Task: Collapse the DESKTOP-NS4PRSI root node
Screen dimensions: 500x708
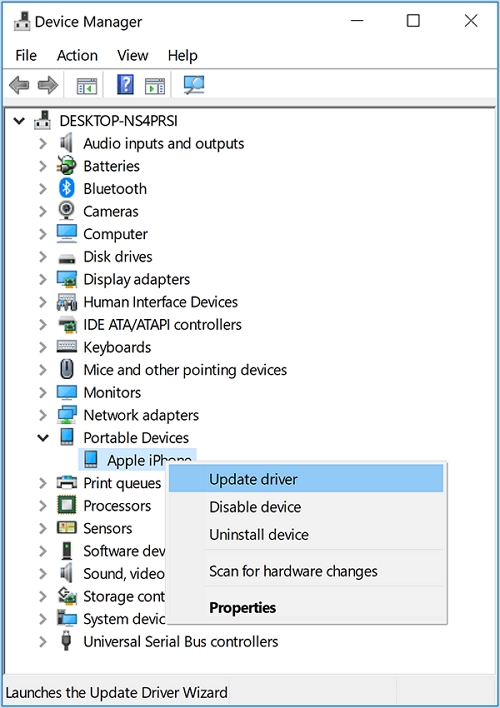Action: pos(19,121)
